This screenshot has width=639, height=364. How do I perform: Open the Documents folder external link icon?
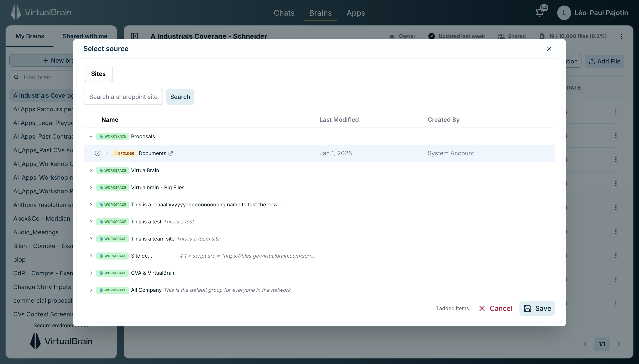(x=171, y=153)
